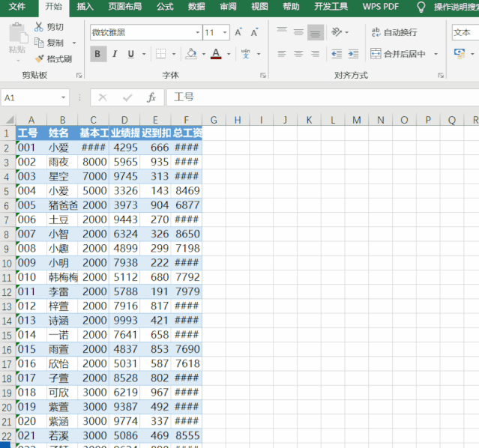Expand the merge options dropdown arrow
479x448 pixels.
coord(436,54)
